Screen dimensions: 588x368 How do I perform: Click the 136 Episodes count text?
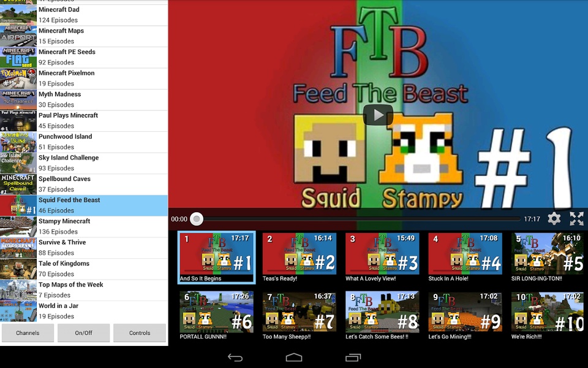pyautogui.click(x=58, y=232)
